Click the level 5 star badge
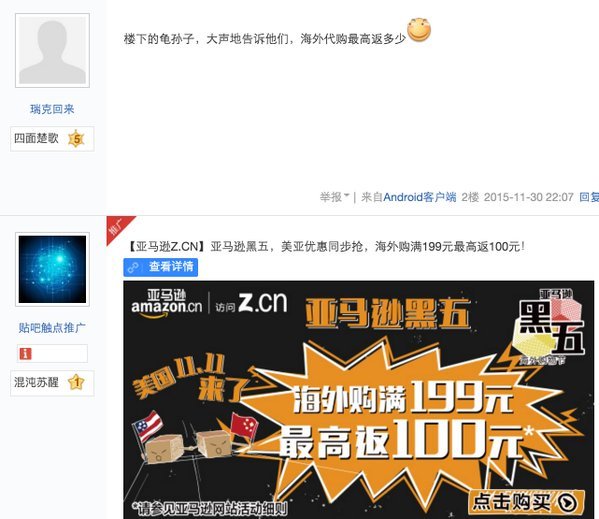Image resolution: width=599 pixels, height=519 pixels. 76,139
